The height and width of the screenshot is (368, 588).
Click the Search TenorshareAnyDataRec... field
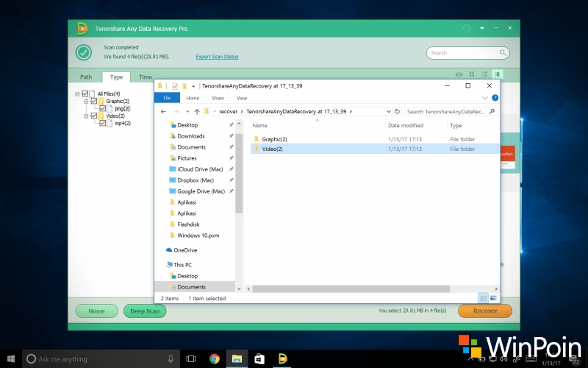click(x=451, y=112)
